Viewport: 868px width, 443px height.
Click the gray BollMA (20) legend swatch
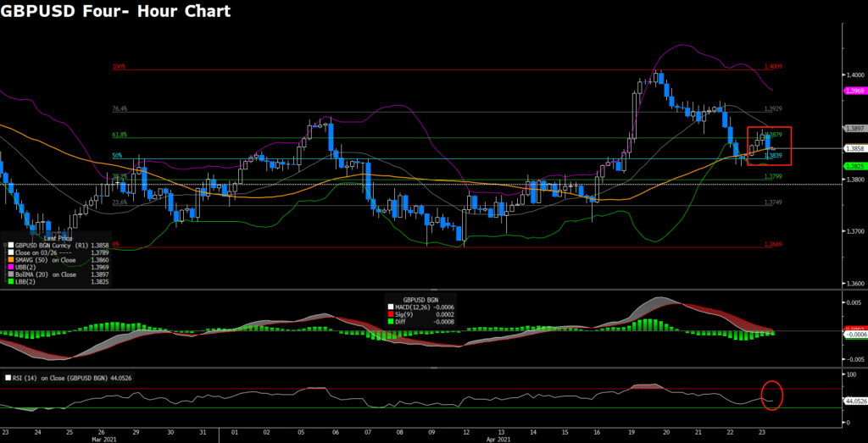tap(11, 274)
